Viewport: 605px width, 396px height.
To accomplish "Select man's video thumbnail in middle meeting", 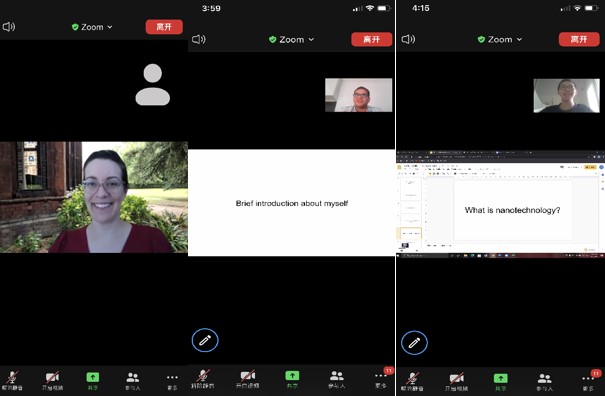I will click(x=358, y=95).
